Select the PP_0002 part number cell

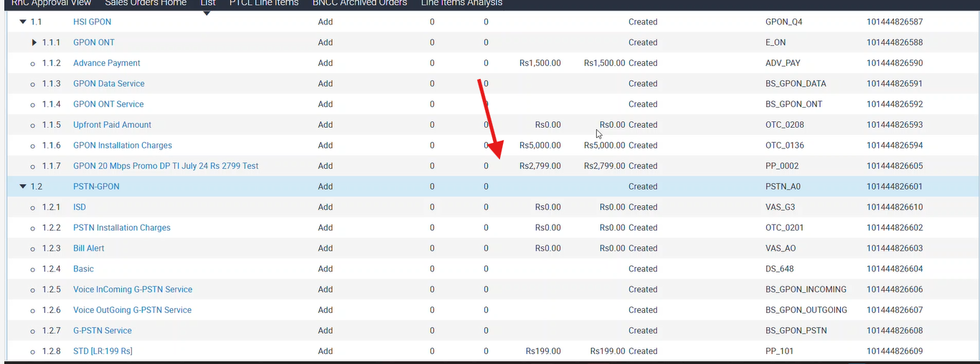click(783, 166)
